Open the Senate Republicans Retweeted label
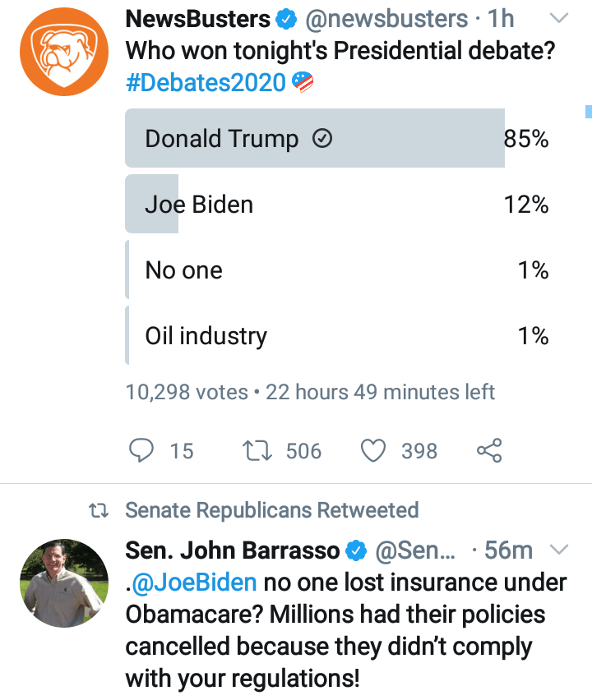The width and height of the screenshot is (592, 700). pyautogui.click(x=271, y=510)
